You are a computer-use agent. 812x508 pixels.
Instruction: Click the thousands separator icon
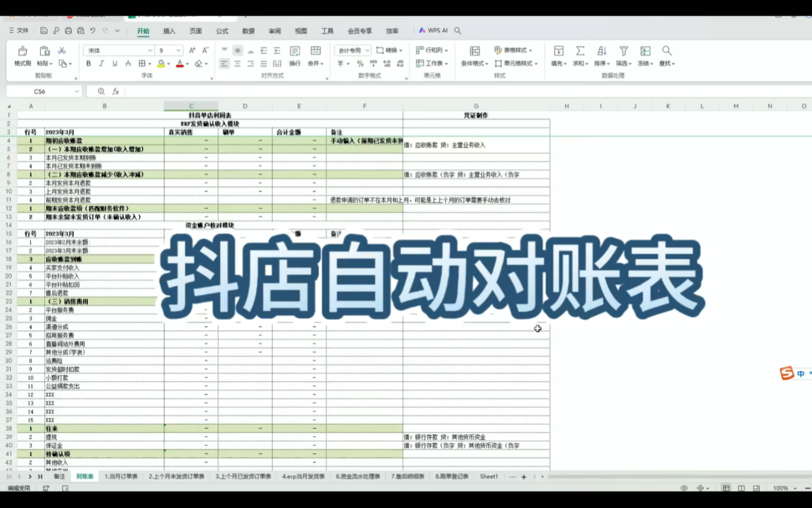coord(373,64)
